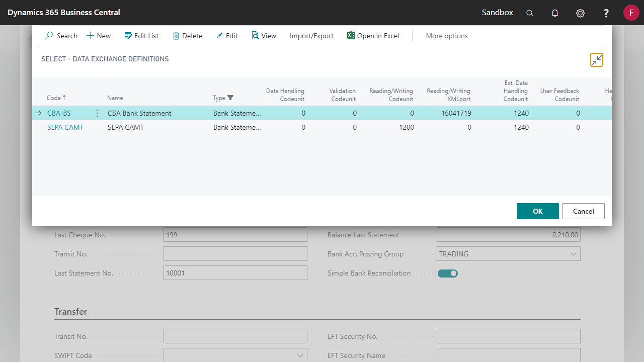Open the CBA-BS code link
The width and height of the screenshot is (644, 362).
point(59,113)
